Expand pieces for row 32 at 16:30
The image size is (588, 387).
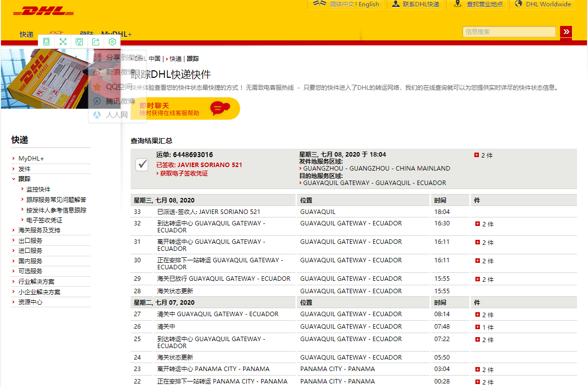tap(477, 224)
